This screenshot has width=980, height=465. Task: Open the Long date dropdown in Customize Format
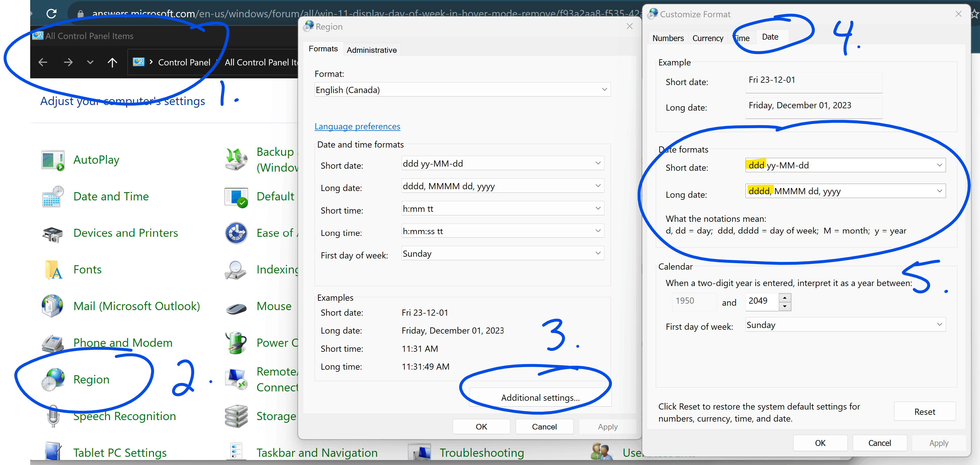tap(939, 191)
